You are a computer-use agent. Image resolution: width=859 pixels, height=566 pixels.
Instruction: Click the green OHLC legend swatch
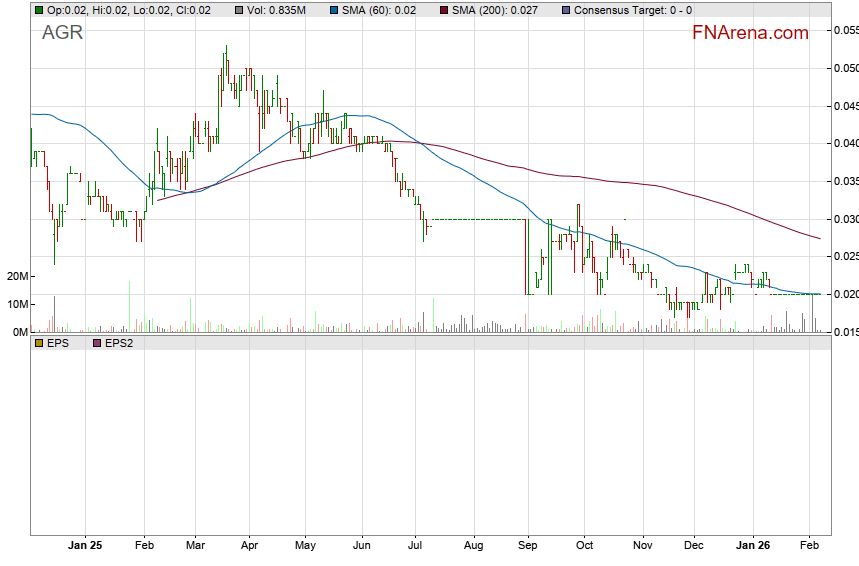tap(39, 10)
